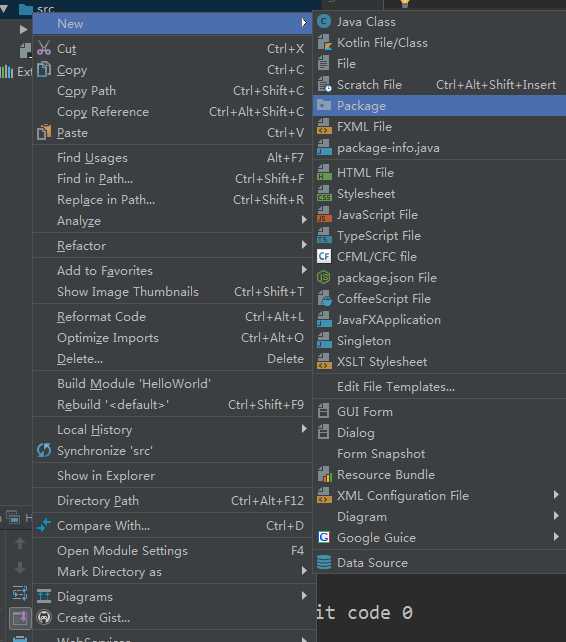Click the Cut scissors icon
The height and width of the screenshot is (642, 566).
(44, 48)
